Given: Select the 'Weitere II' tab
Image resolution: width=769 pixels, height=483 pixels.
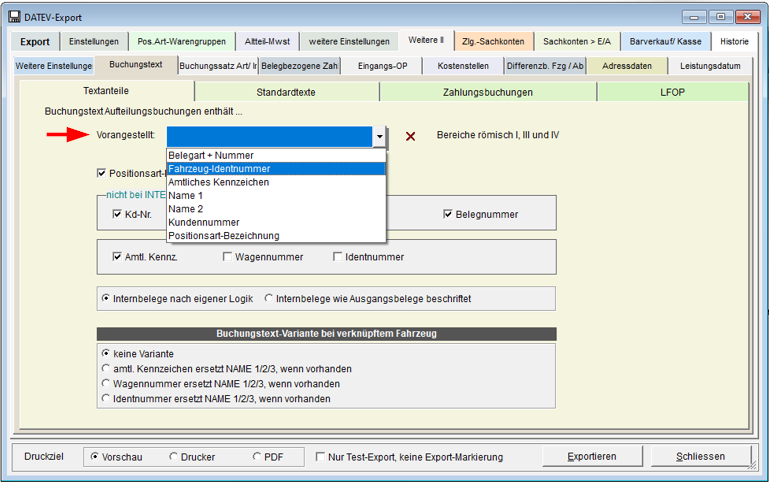Looking at the screenshot, I should [426, 40].
